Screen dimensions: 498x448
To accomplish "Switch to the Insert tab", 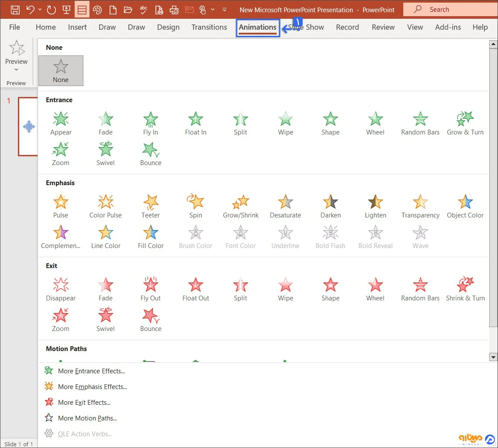I will (77, 28).
